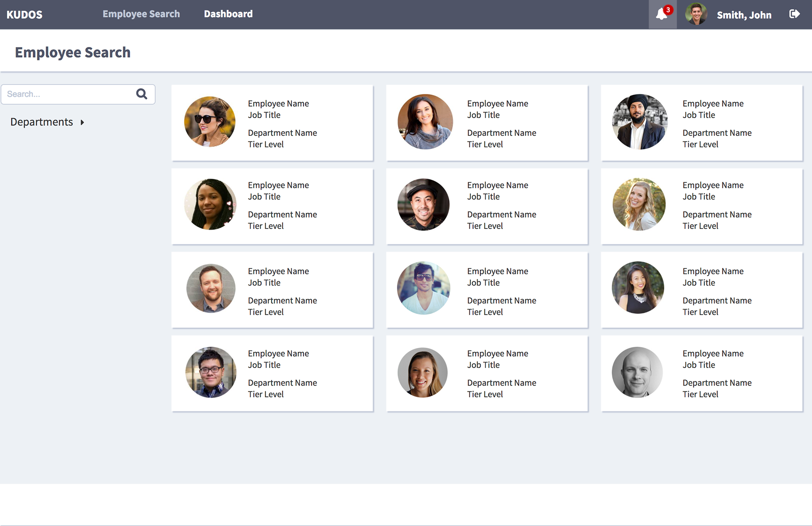
Task: Switch to the Dashboard tab
Action: (228, 14)
